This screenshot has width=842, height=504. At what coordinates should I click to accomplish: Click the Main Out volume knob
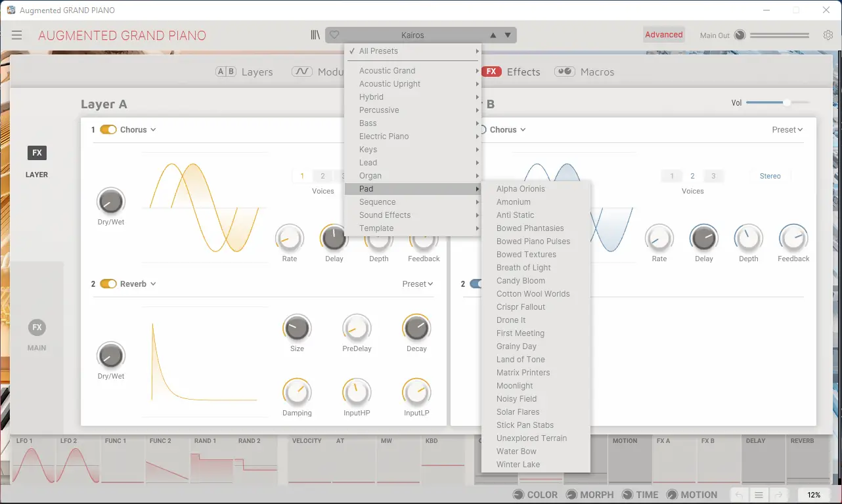740,35
